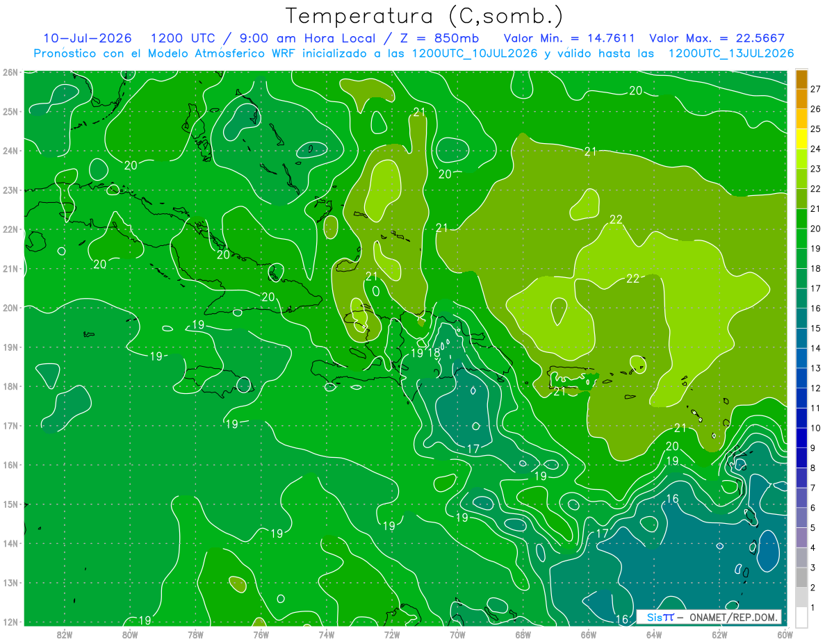Click the legend value "11"
The image size is (834, 644).
[x=816, y=408]
